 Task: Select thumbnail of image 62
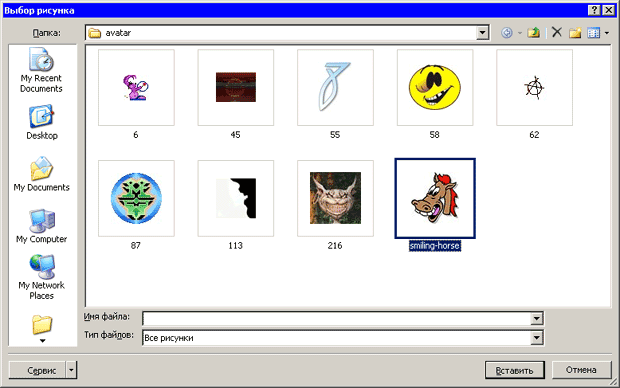(535, 87)
